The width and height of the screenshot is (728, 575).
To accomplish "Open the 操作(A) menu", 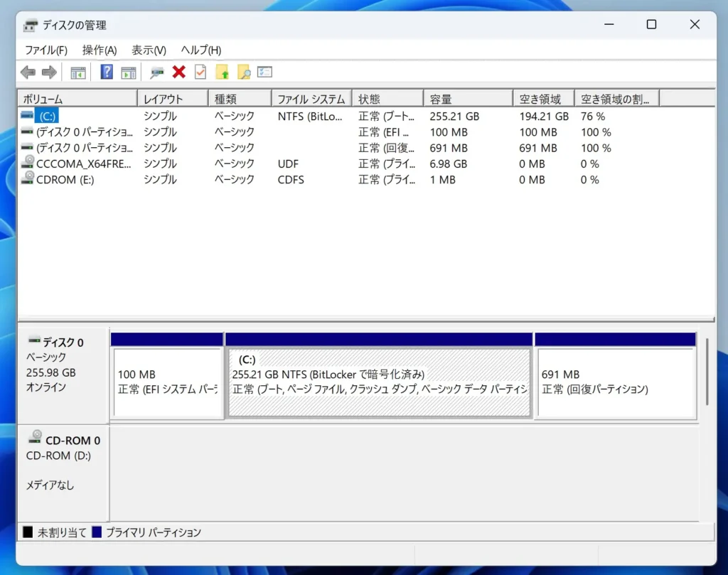I will click(100, 50).
